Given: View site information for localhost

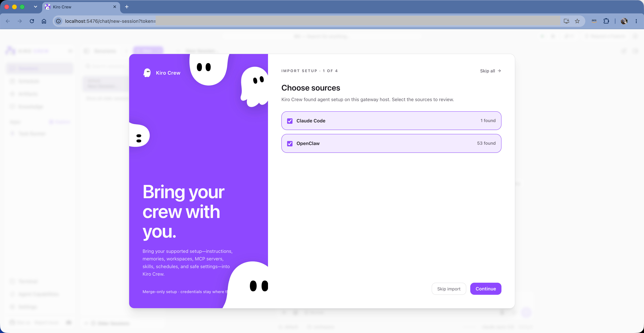Looking at the screenshot, I should point(58,21).
